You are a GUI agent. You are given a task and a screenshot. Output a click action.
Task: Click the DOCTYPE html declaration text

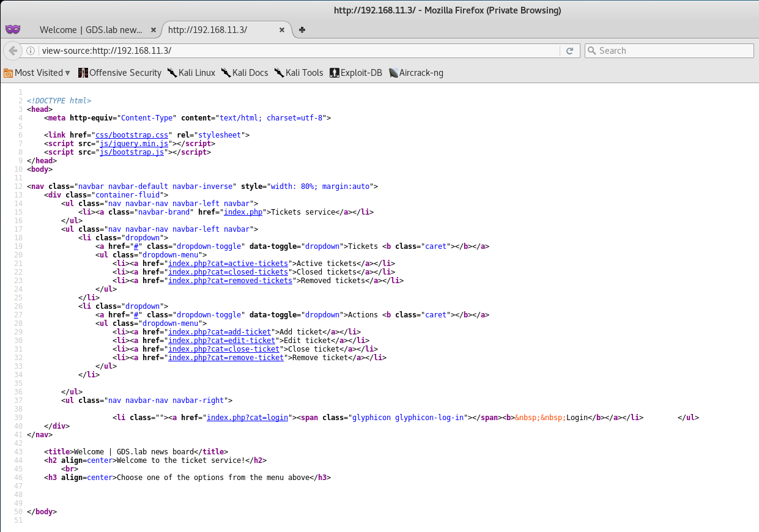(x=59, y=100)
